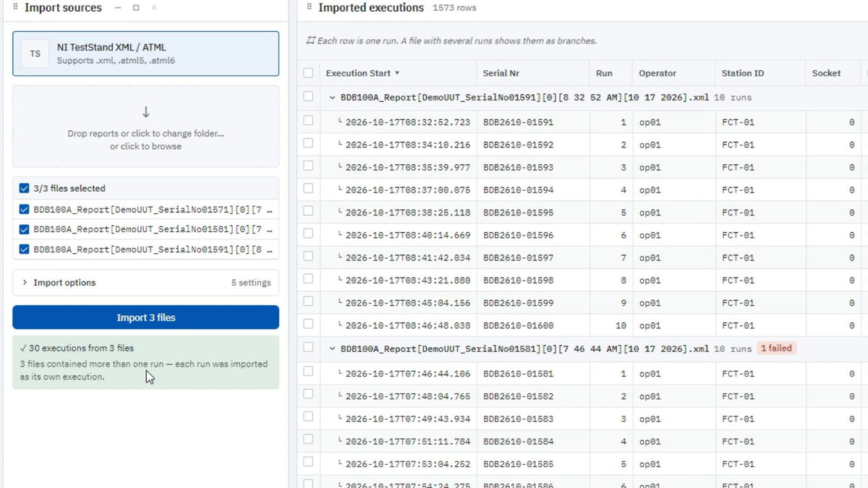Check the row for BDB2610-01581
868x488 pixels.
(x=308, y=373)
